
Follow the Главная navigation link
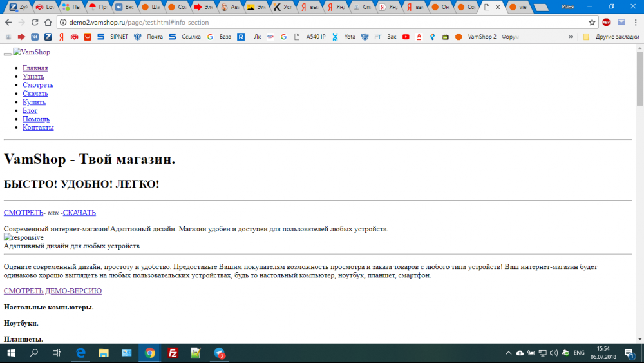coord(35,68)
